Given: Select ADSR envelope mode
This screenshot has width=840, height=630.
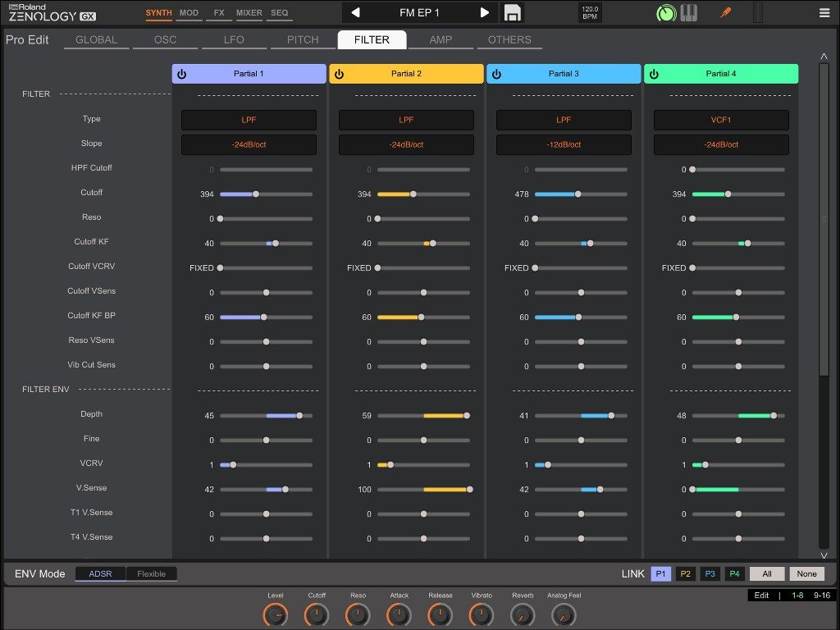Looking at the screenshot, I should click(100, 573).
